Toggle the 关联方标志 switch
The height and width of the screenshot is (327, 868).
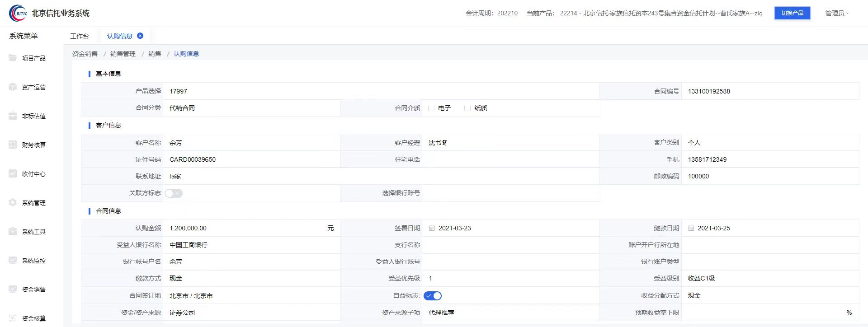pyautogui.click(x=174, y=193)
